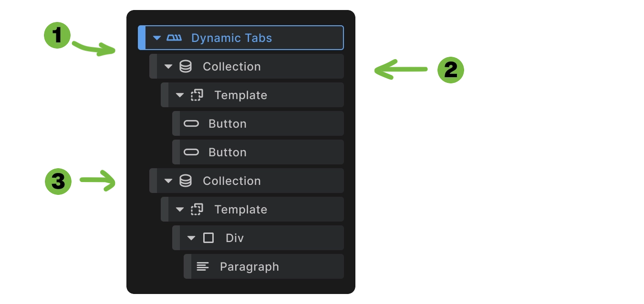Select the Dynamic Tabs layer

click(231, 38)
